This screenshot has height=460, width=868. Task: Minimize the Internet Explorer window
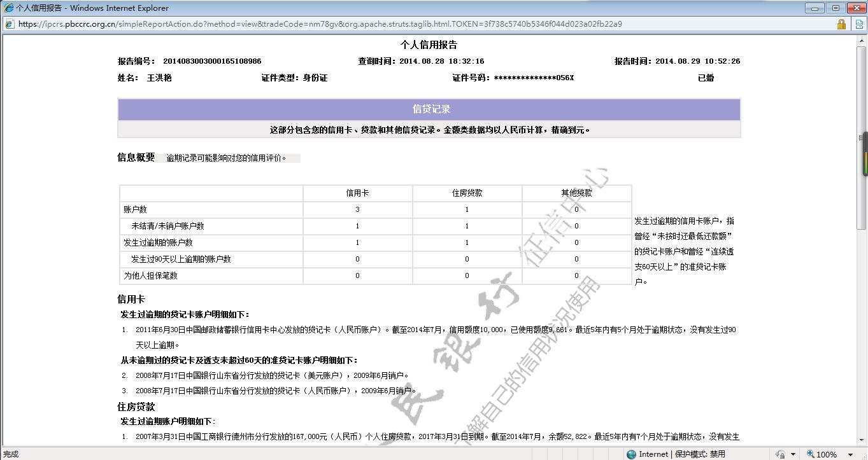815,8
